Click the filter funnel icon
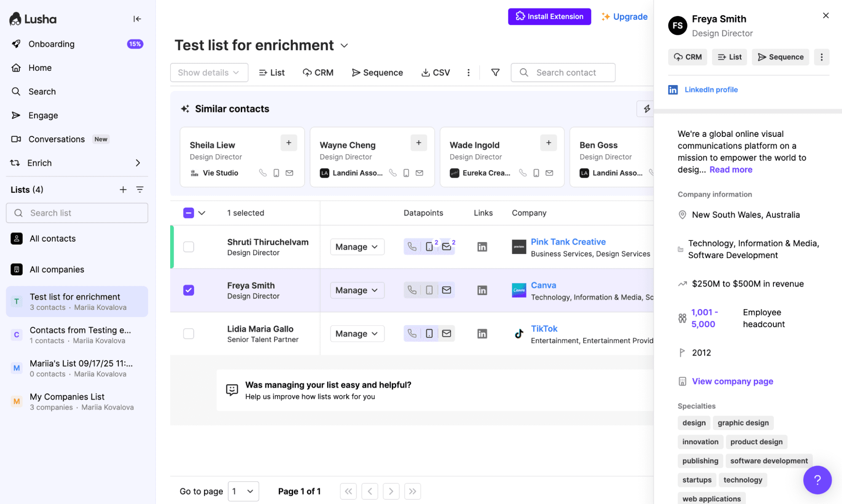Screen dimensions: 842x504 [x=495, y=72]
